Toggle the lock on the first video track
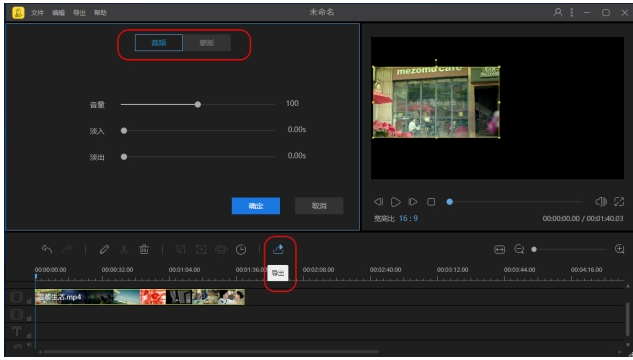 [29, 301]
